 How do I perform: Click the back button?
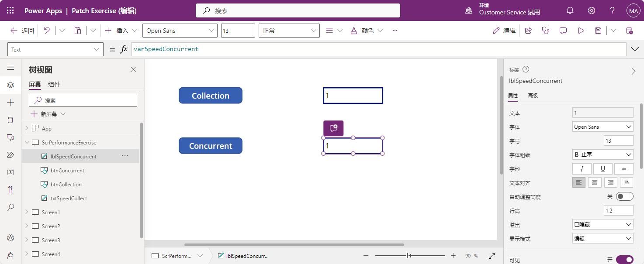(x=22, y=31)
